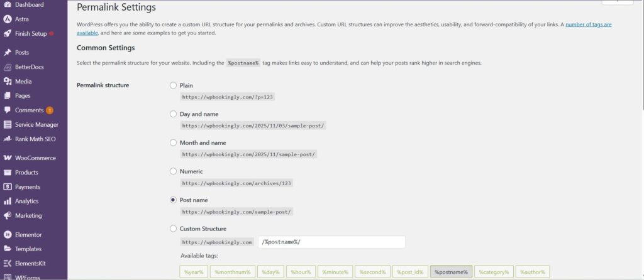Open the Astra theme icon
The width and height of the screenshot is (644, 280).
coord(8,19)
